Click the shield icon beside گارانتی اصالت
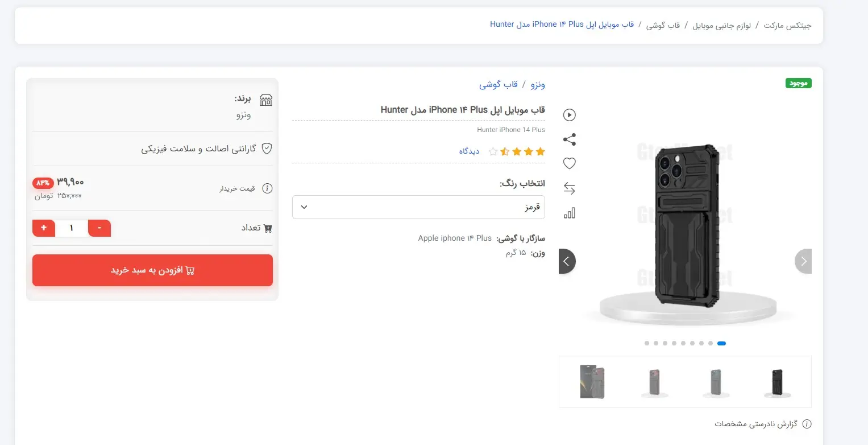The height and width of the screenshot is (445, 868). pos(266,149)
